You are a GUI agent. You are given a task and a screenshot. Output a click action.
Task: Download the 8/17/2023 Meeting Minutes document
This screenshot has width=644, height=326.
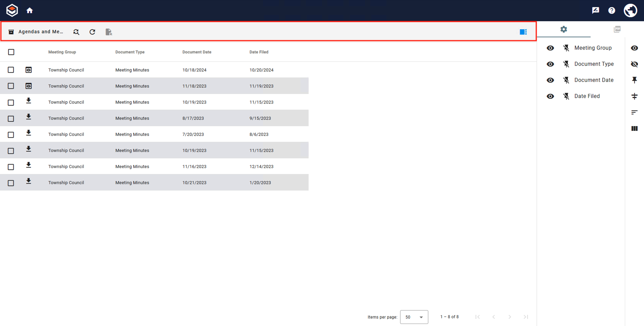click(29, 117)
